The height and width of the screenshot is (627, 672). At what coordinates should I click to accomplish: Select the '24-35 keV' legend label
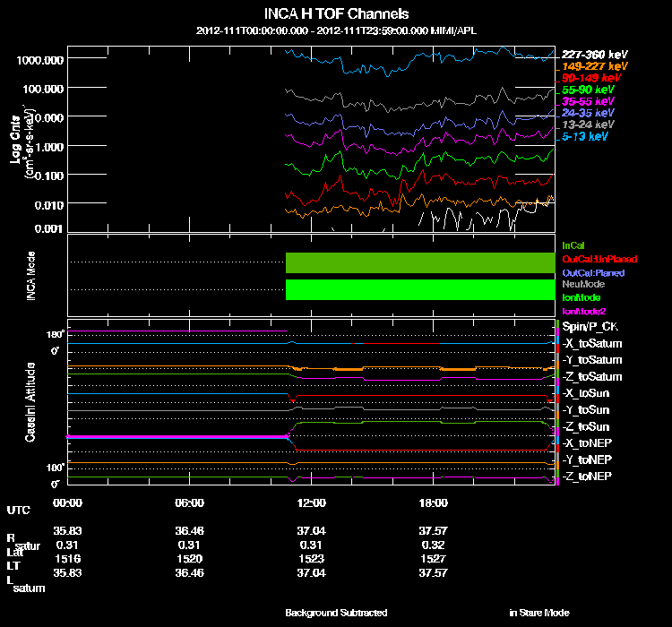[588, 113]
